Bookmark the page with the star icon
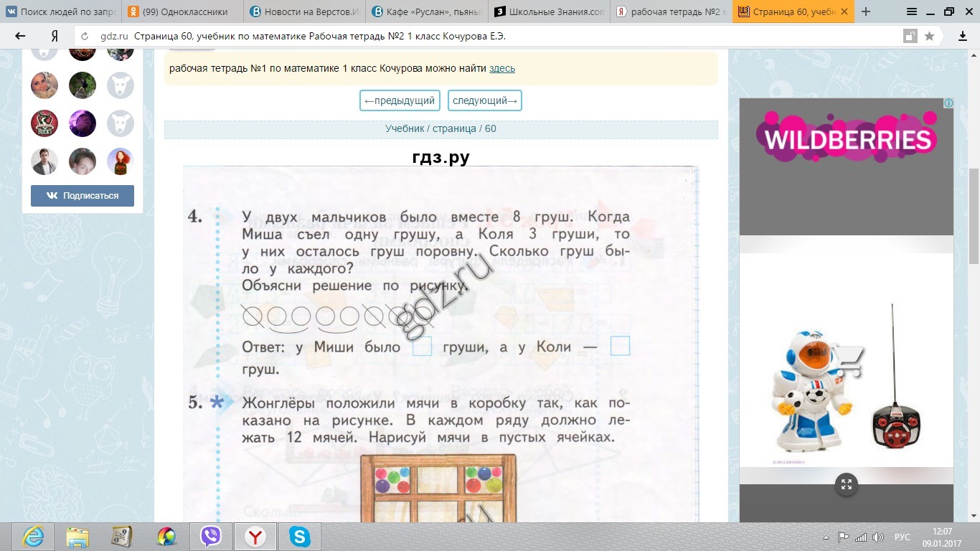980x551 pixels. point(929,37)
